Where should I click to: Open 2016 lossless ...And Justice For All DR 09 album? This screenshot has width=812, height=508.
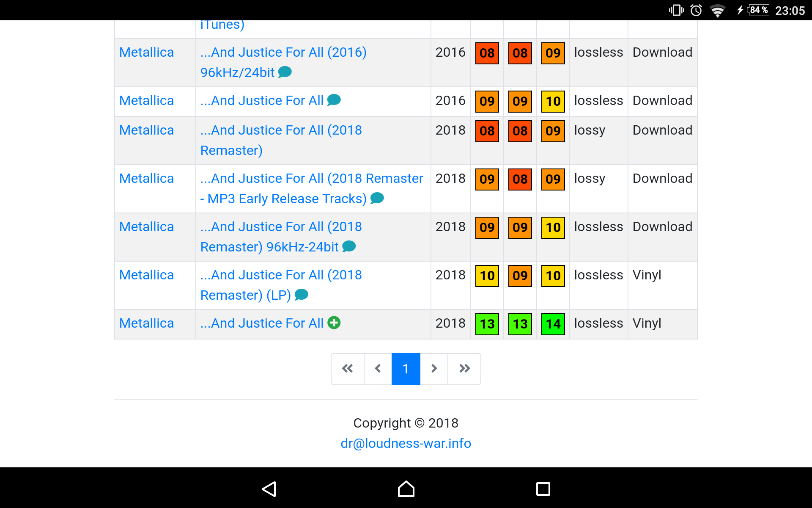click(262, 100)
